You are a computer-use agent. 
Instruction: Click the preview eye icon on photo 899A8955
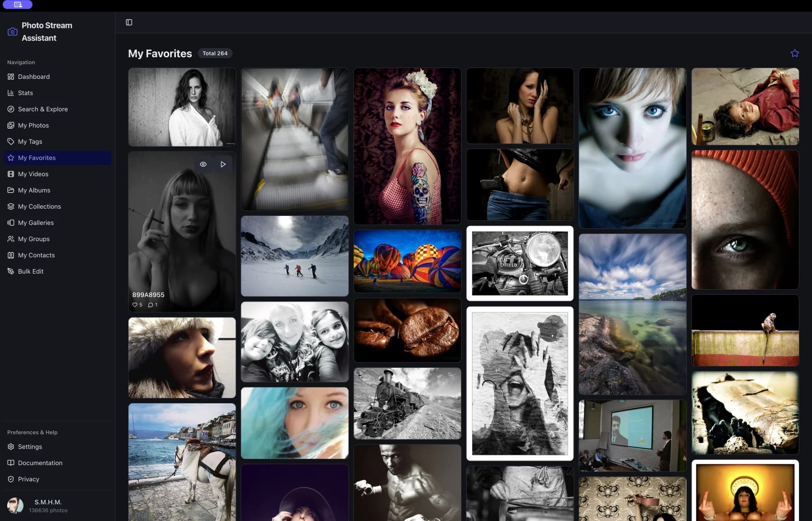click(x=203, y=164)
